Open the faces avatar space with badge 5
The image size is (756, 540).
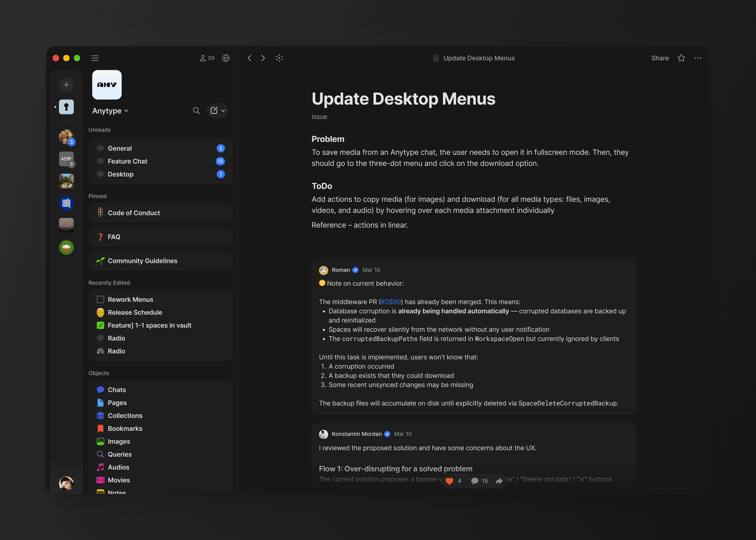click(66, 137)
